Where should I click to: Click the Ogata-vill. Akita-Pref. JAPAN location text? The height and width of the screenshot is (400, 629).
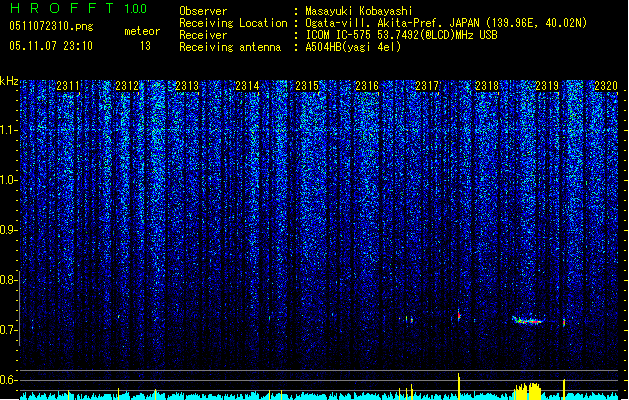446,23
